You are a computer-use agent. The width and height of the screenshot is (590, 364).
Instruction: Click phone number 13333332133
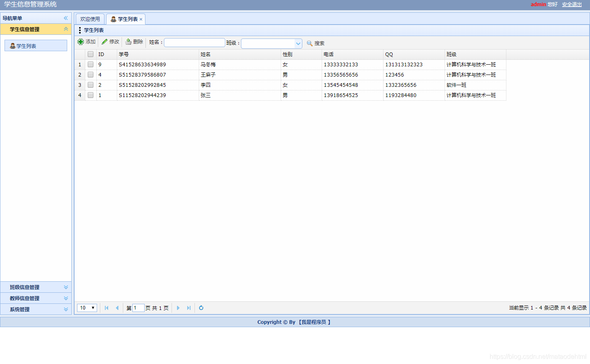tap(341, 64)
